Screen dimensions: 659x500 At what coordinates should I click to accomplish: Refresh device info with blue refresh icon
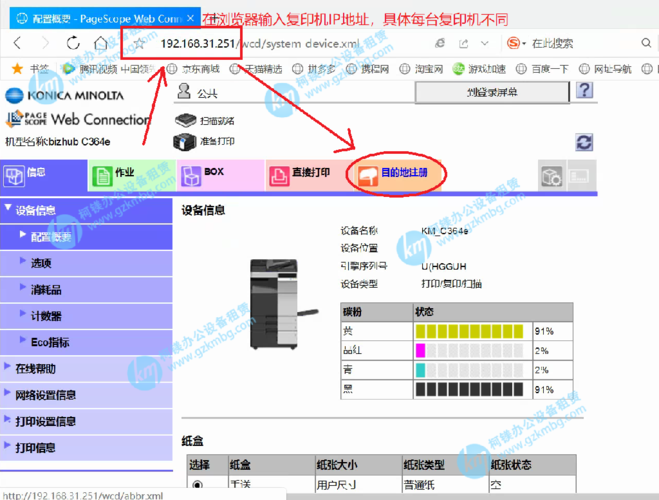tap(584, 142)
